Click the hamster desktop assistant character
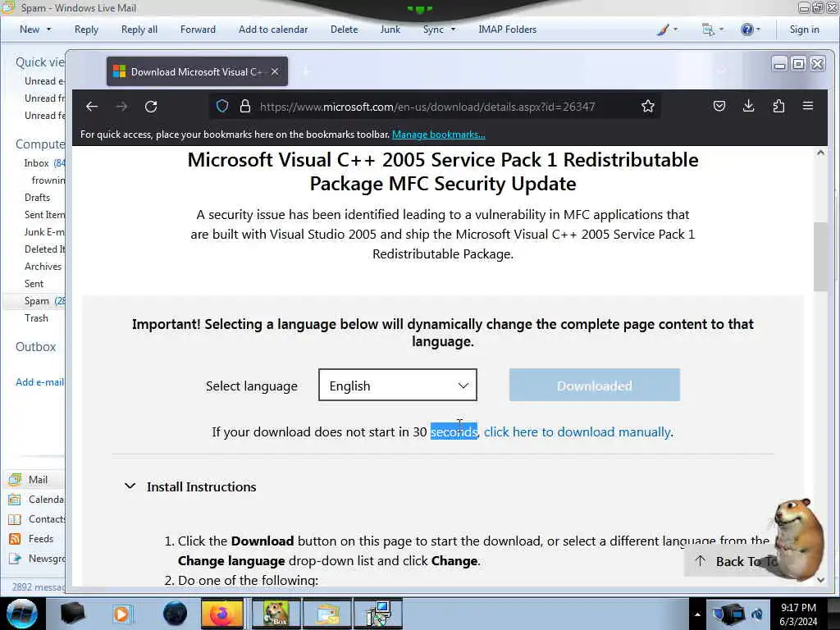840x630 pixels. point(798,538)
